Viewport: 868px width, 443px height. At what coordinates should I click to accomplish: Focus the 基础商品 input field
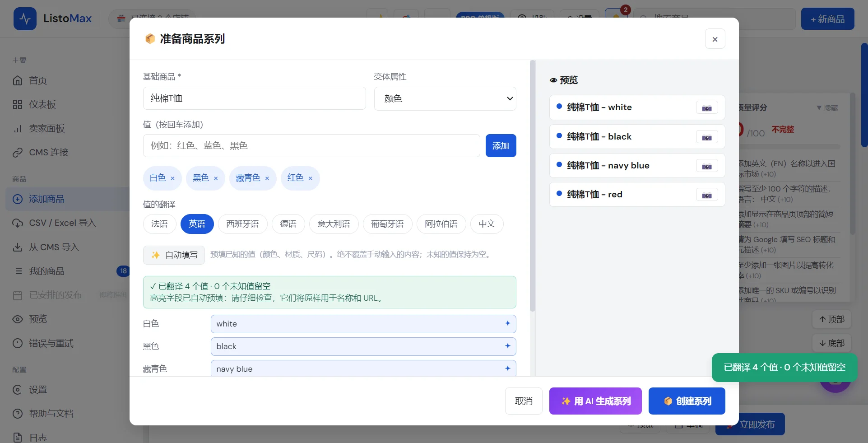tap(255, 98)
